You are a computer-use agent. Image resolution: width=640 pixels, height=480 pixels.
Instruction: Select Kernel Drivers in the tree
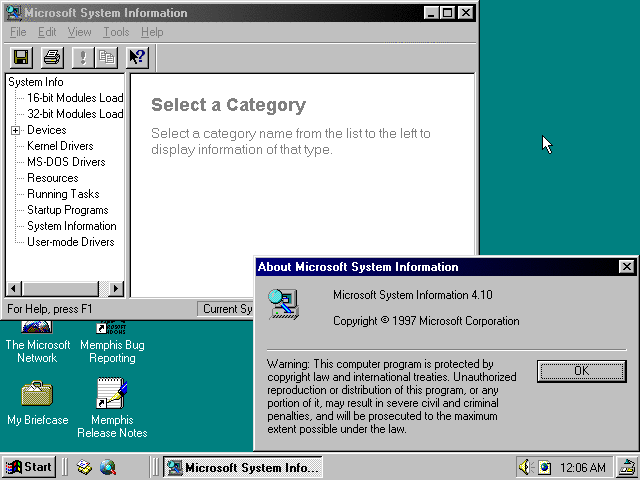(60, 146)
